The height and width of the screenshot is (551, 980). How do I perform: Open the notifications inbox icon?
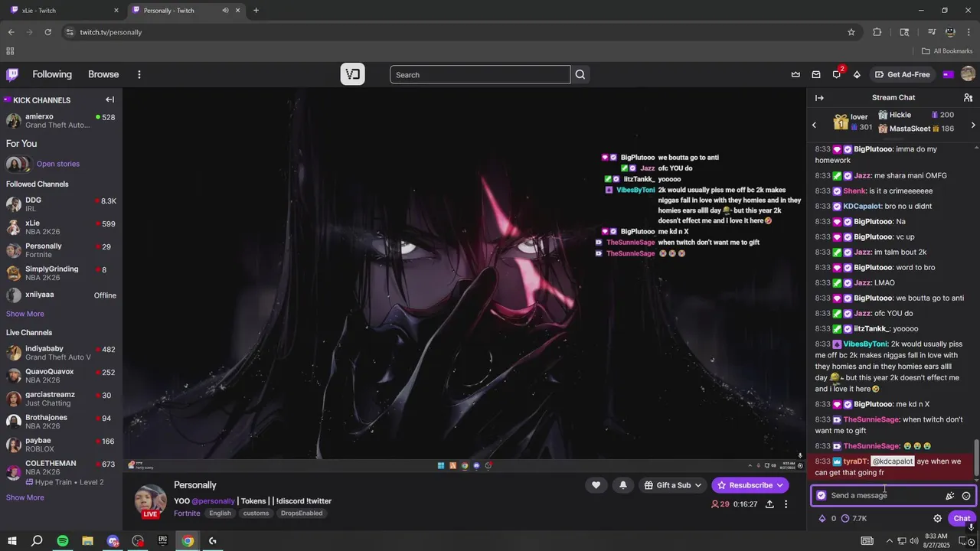[816, 74]
